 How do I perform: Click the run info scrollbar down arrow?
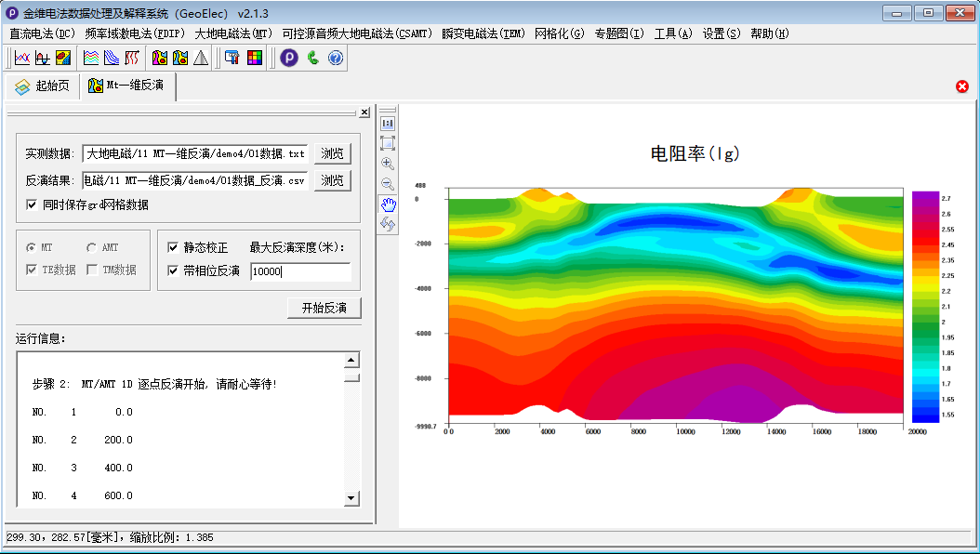pos(351,498)
